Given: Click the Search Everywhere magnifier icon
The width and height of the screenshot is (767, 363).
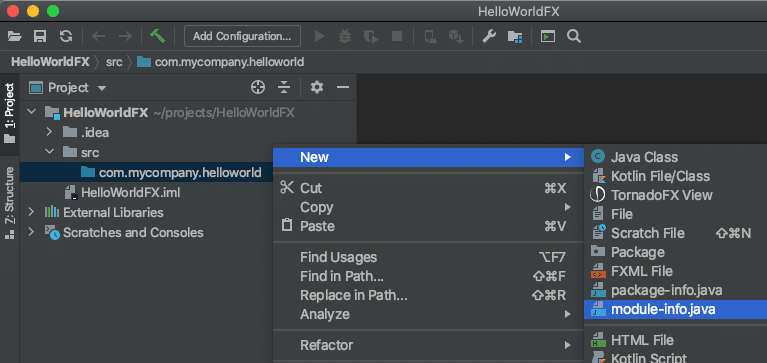Looking at the screenshot, I should [574, 36].
